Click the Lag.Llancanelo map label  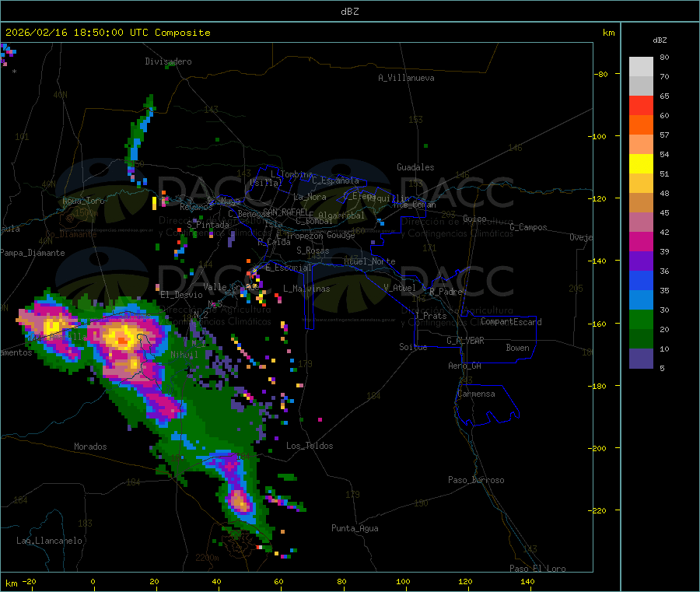click(49, 541)
